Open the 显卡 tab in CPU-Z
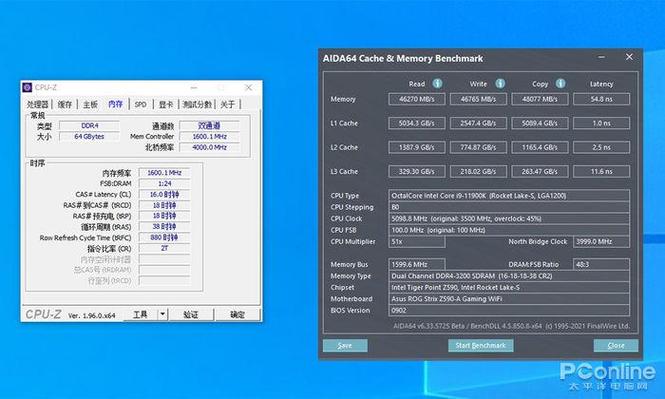Image resolution: width=665 pixels, height=399 pixels. [166, 104]
